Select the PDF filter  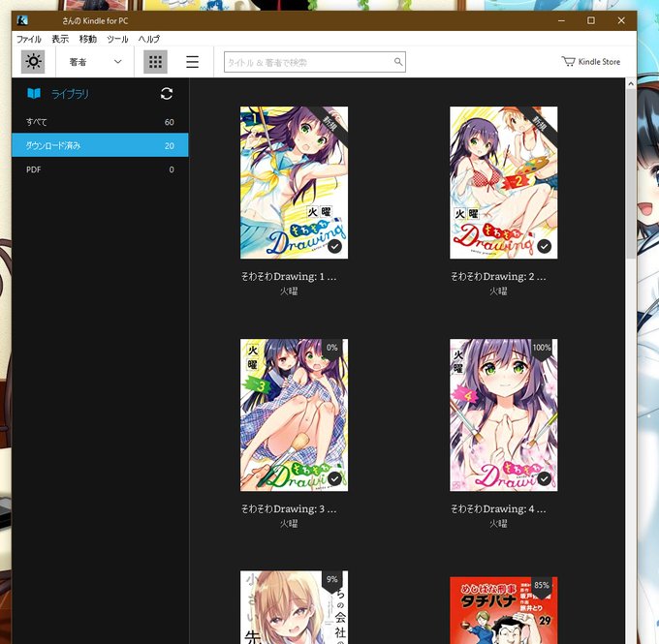(x=100, y=169)
